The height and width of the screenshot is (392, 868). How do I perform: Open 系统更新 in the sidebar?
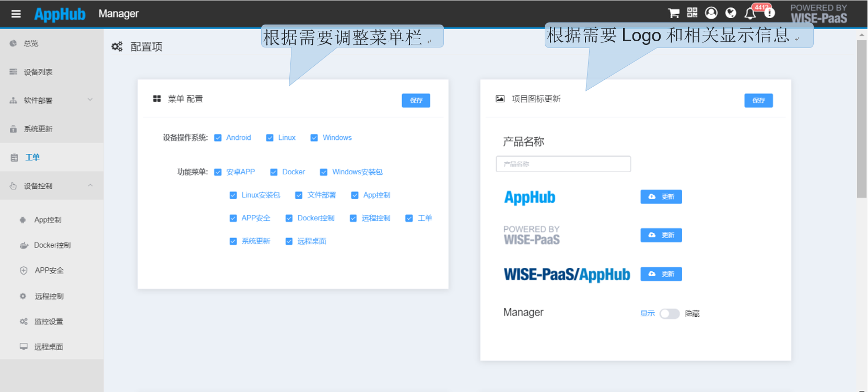(x=52, y=129)
